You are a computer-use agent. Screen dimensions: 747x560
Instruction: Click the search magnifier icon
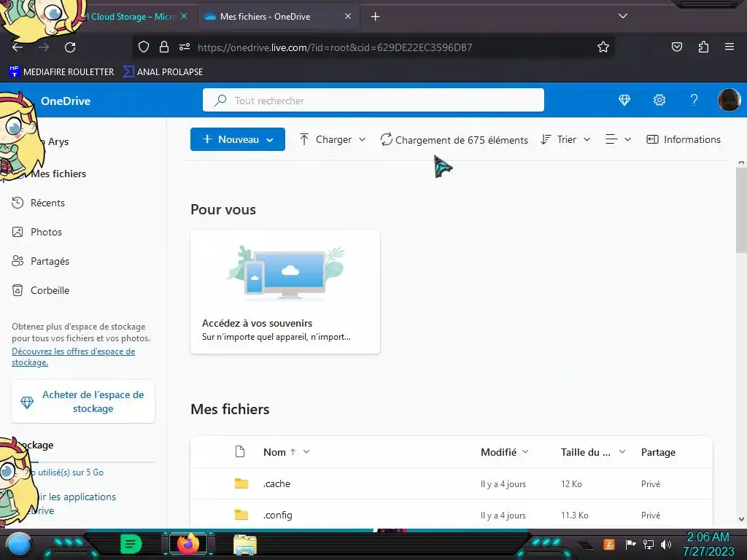click(x=220, y=101)
